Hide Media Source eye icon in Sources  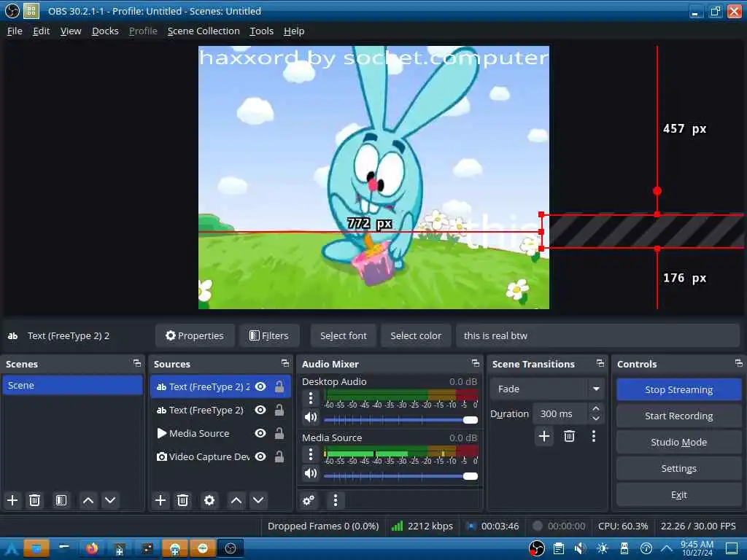coord(260,433)
